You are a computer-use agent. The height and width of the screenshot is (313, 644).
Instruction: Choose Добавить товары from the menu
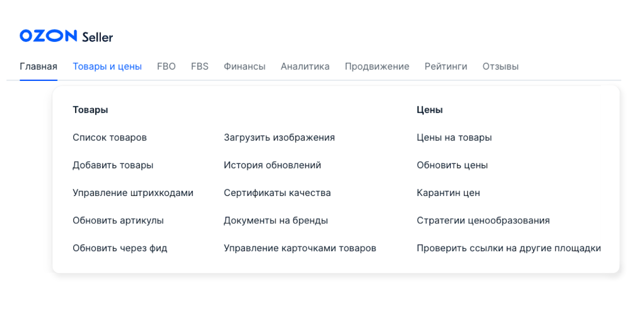tap(113, 165)
